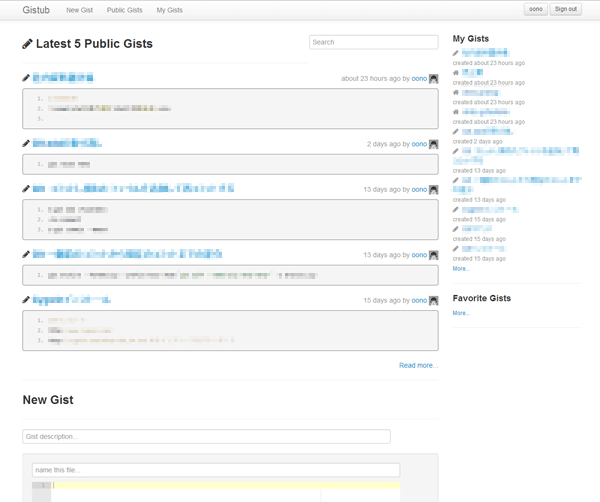The height and width of the screenshot is (502, 600).
Task: Focus the Search input field
Action: [373, 43]
